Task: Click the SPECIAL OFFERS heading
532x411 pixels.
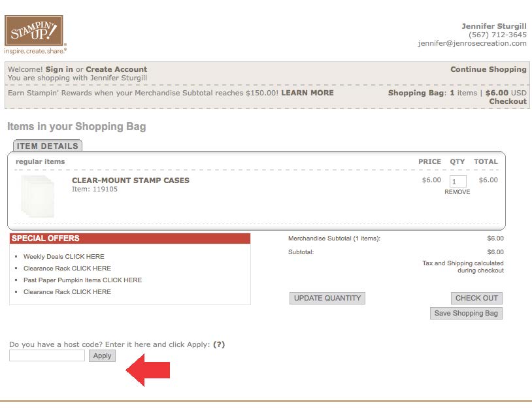Action: pyautogui.click(x=46, y=238)
